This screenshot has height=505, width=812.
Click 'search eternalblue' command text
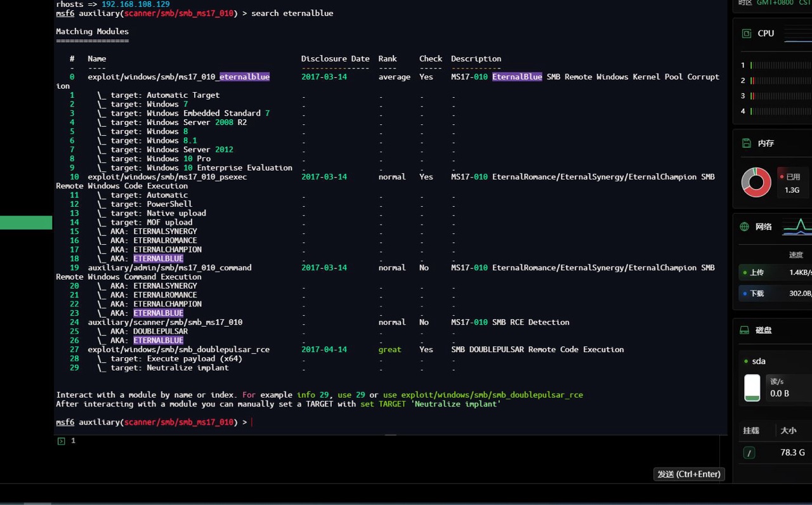[x=292, y=13]
